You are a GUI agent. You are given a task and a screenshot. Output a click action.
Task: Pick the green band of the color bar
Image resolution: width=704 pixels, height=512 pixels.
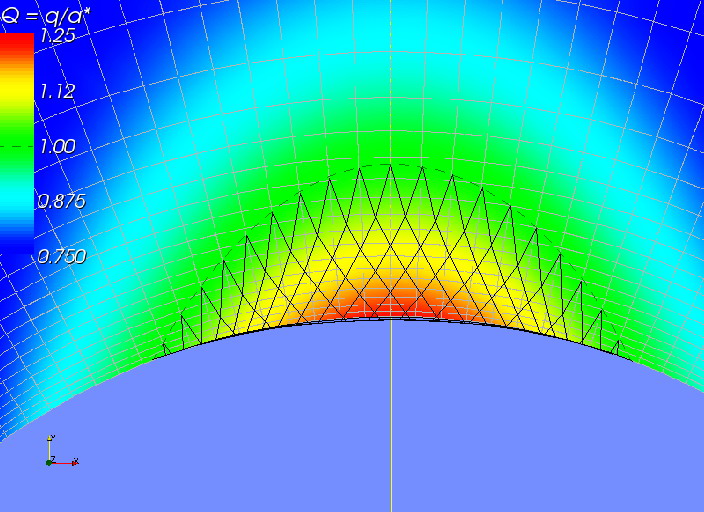pyautogui.click(x=17, y=145)
